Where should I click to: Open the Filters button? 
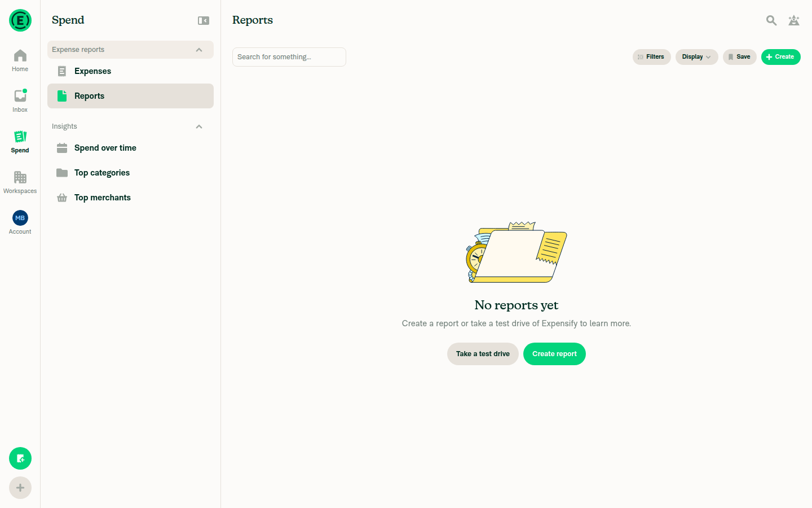point(651,57)
